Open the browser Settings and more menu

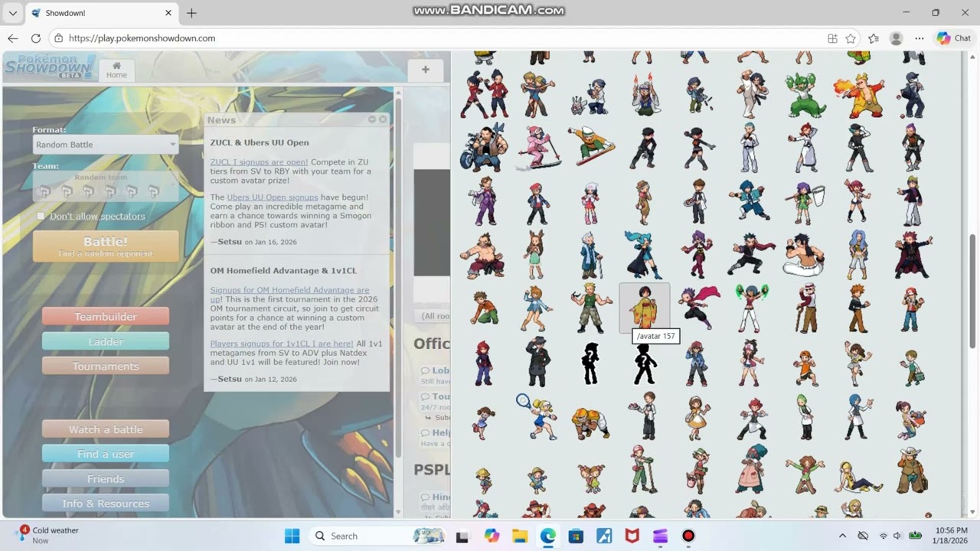[918, 38]
